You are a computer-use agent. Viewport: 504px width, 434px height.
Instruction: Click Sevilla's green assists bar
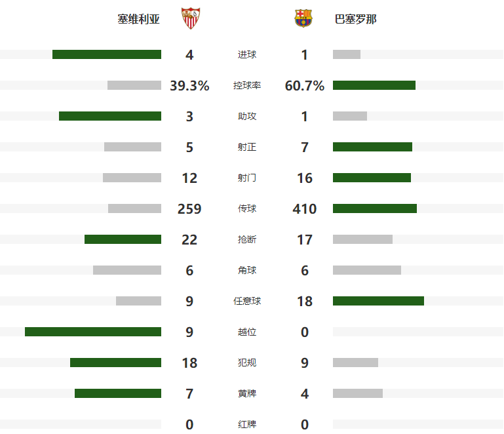[110, 116]
